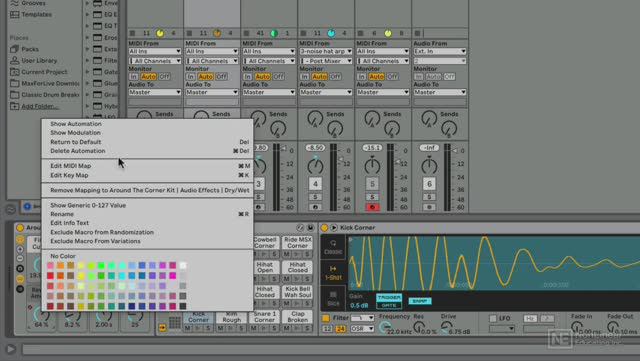This screenshot has height=361, width=640.
Task: Open User Library in the browser
Action: point(33,60)
